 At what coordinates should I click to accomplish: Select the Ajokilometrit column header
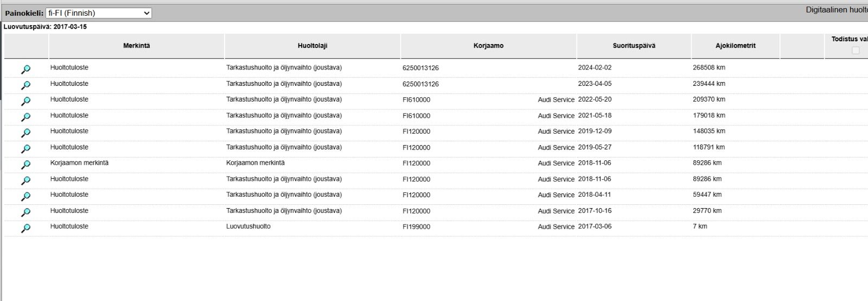click(x=735, y=46)
